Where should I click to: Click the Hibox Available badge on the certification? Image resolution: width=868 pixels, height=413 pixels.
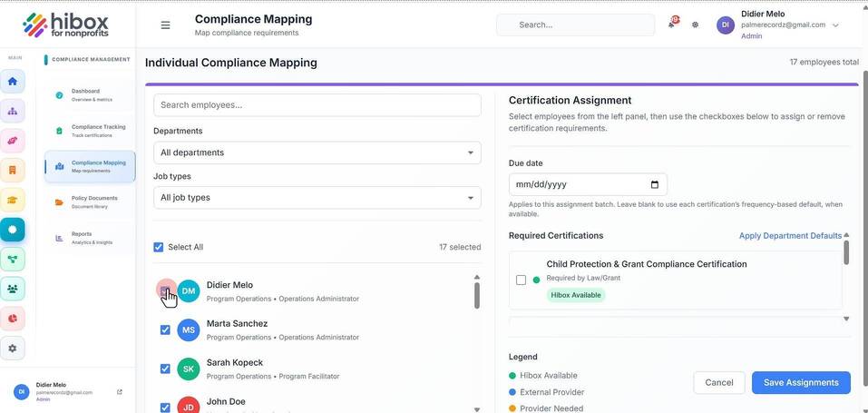coord(576,295)
